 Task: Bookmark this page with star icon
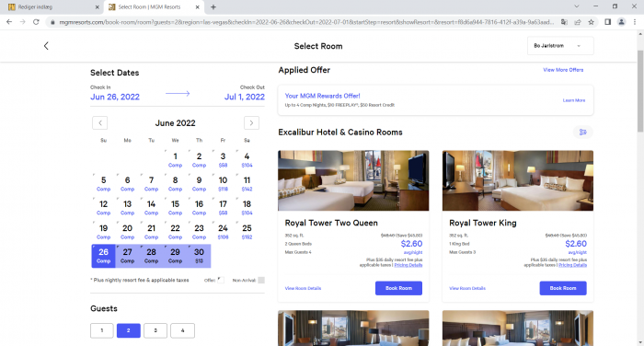pyautogui.click(x=591, y=22)
